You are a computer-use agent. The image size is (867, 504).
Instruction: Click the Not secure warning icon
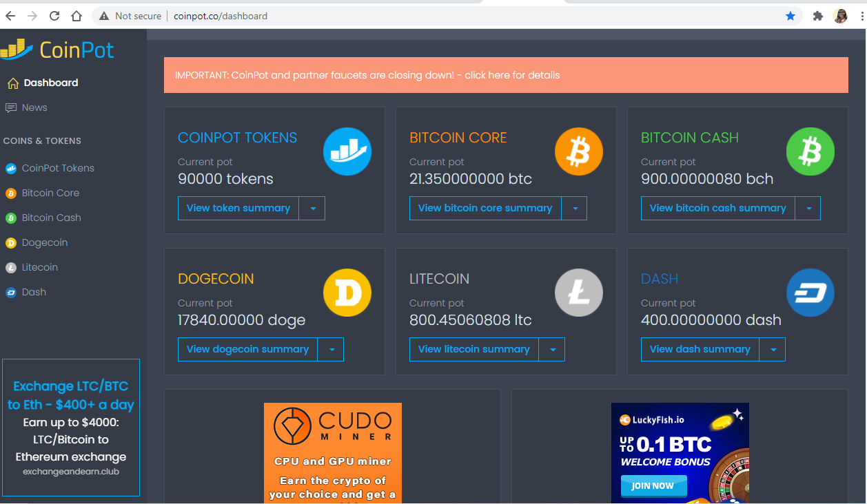[103, 16]
